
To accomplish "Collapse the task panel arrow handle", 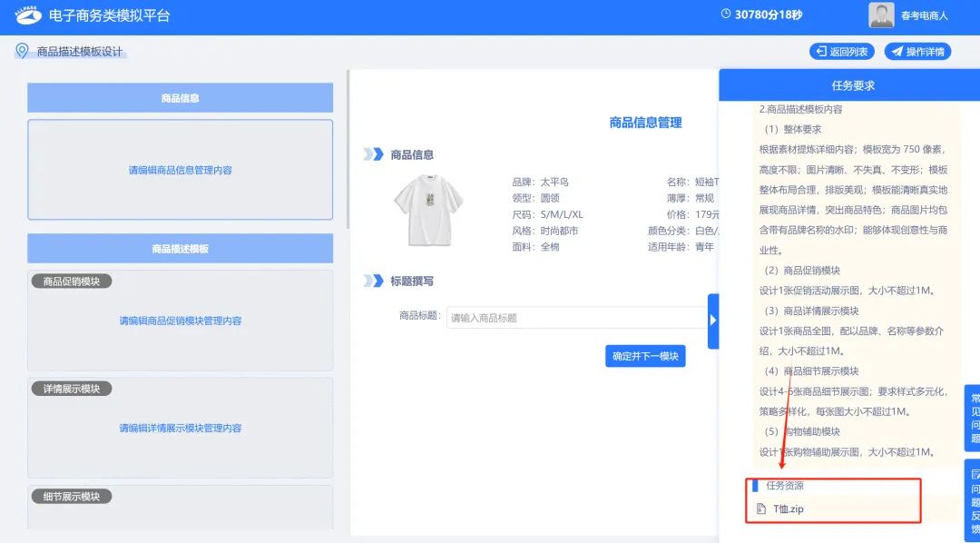I will click(x=713, y=321).
